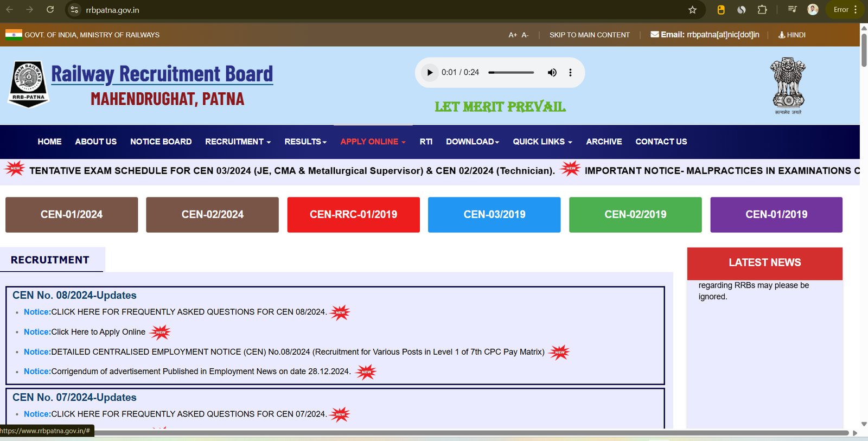Open the blue CEN-03/2019 button

click(494, 215)
